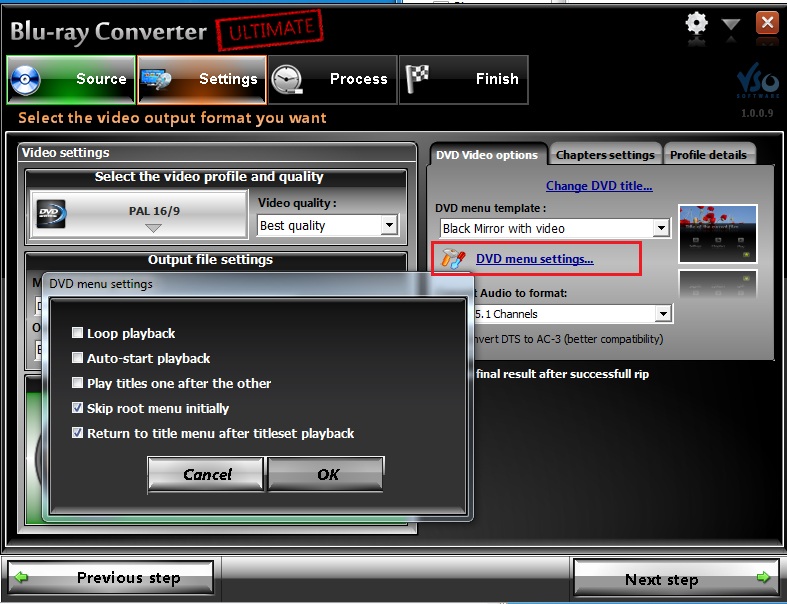Expand the 5.1 Channels audio format dropdown
Screen dimensions: 787x604
663,314
